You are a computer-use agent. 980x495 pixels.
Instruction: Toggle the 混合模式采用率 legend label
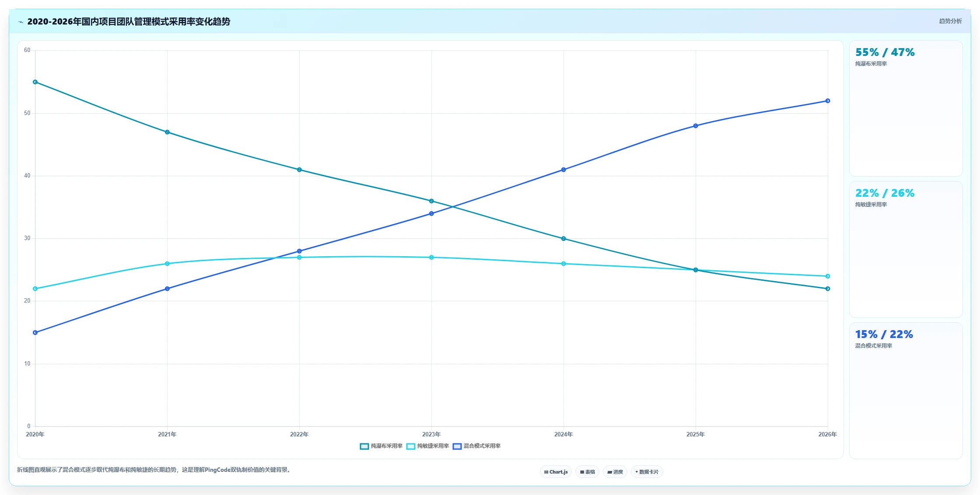point(482,446)
